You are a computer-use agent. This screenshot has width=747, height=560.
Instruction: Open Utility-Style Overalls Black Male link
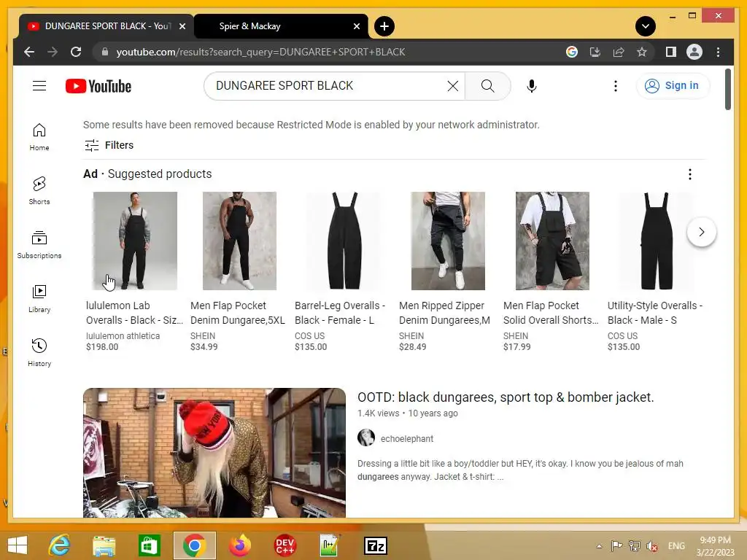655,313
